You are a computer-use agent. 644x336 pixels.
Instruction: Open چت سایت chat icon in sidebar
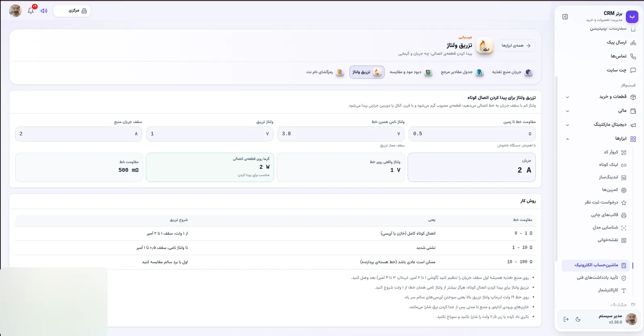633,70
